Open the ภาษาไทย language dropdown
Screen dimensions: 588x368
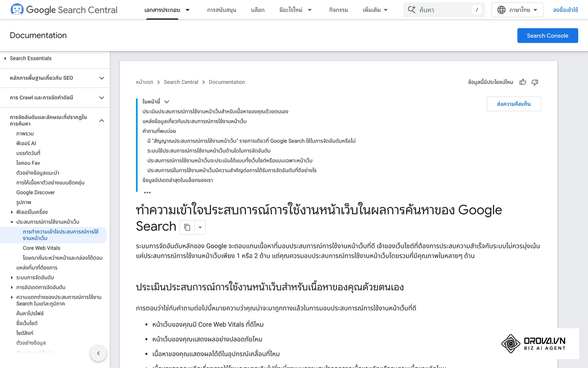click(517, 10)
